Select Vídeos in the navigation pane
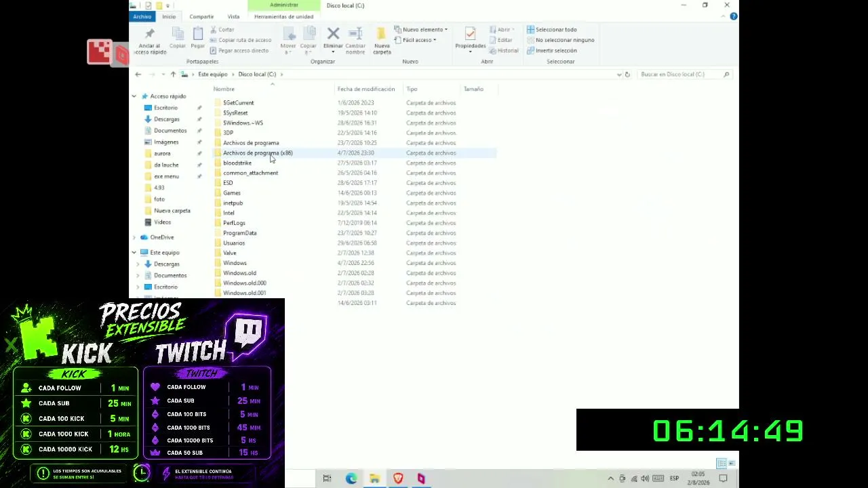This screenshot has height=488, width=868. (x=162, y=222)
